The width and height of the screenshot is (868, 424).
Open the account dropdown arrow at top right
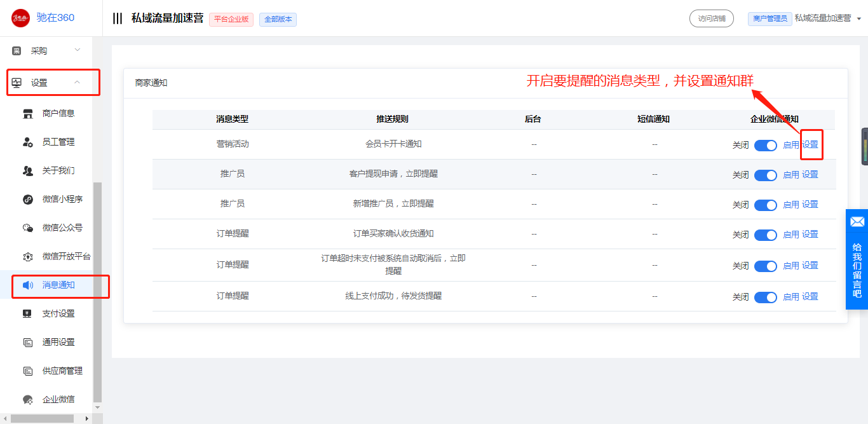click(x=859, y=19)
